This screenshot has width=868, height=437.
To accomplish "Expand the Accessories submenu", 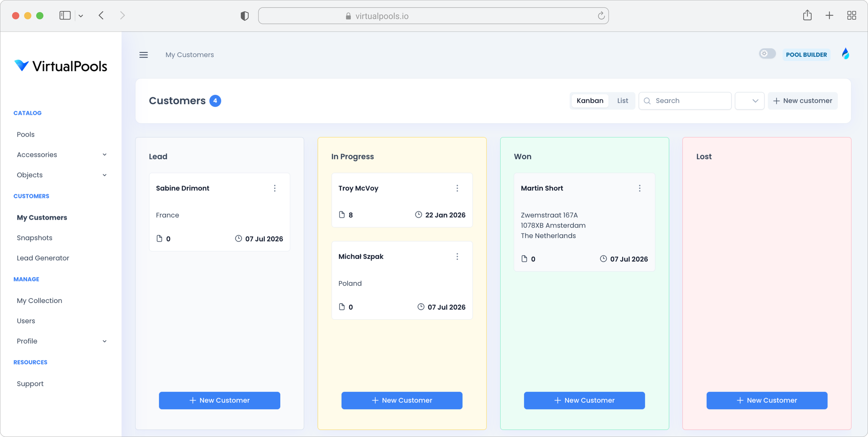I will point(105,155).
